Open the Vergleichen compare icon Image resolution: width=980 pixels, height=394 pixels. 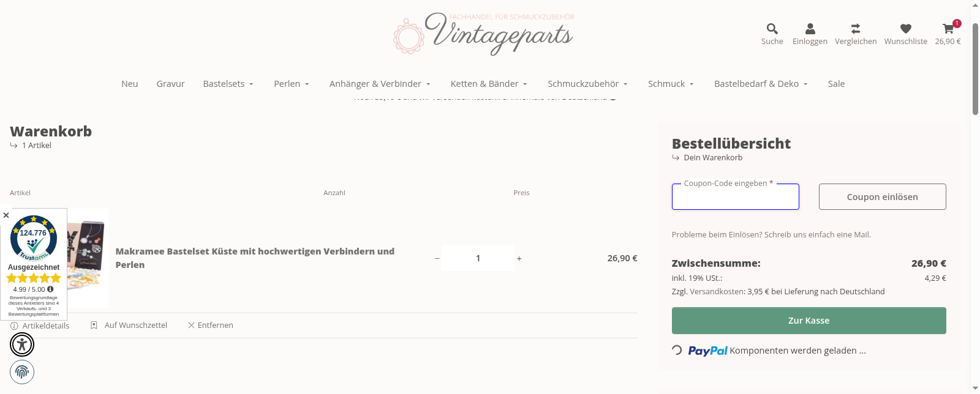click(x=855, y=29)
